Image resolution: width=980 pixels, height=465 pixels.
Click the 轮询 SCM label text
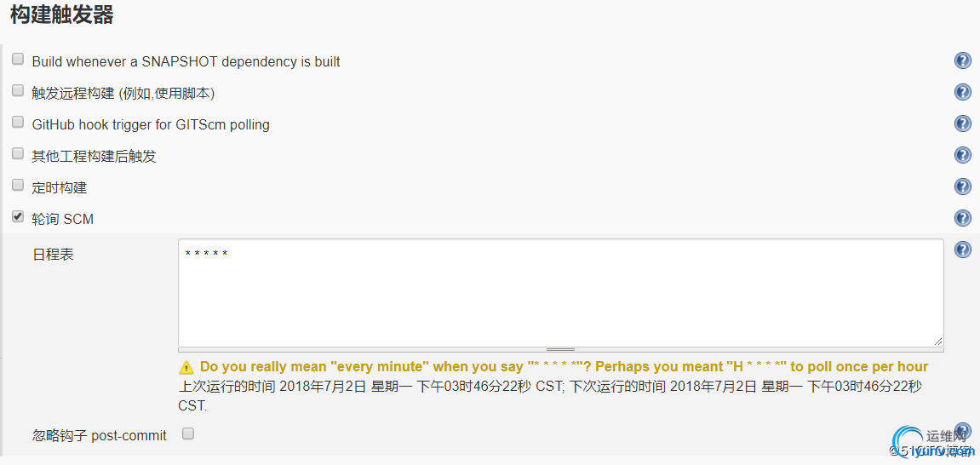pyautogui.click(x=62, y=219)
